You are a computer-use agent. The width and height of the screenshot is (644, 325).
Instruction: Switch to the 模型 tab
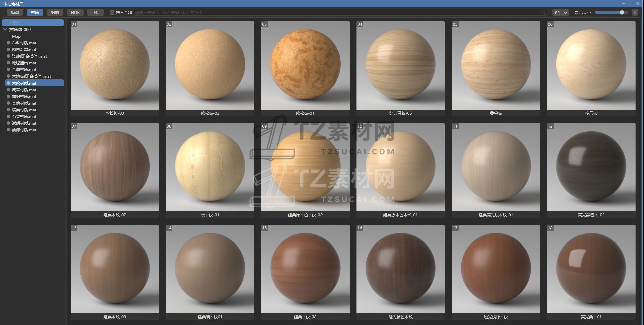[x=15, y=12]
